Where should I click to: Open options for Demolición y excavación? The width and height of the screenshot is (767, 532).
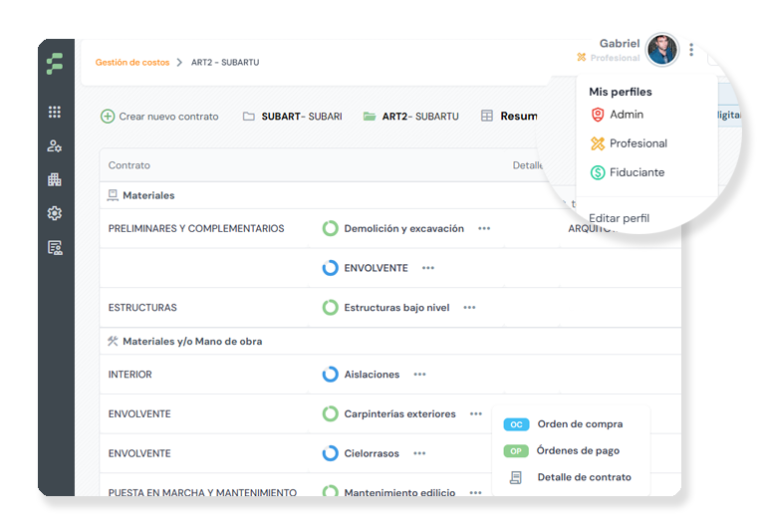(484, 228)
